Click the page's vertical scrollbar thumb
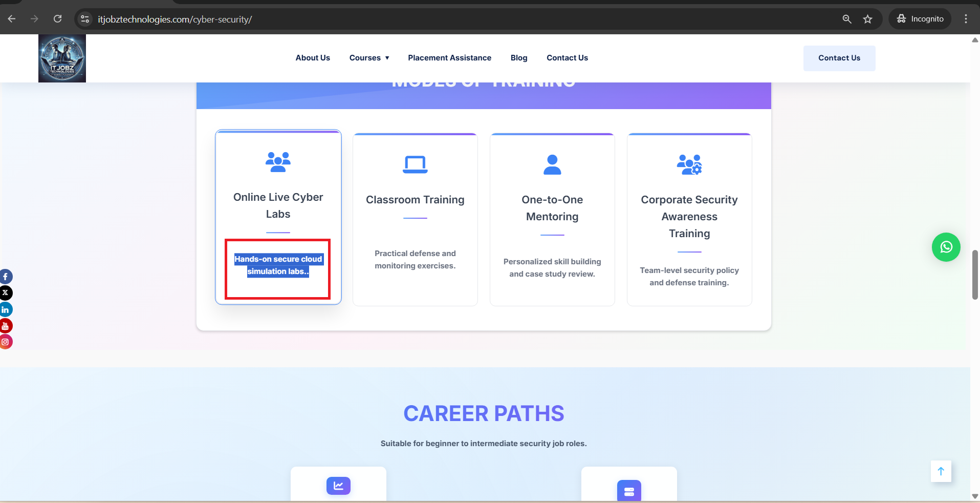This screenshot has height=503, width=980. pyautogui.click(x=975, y=275)
